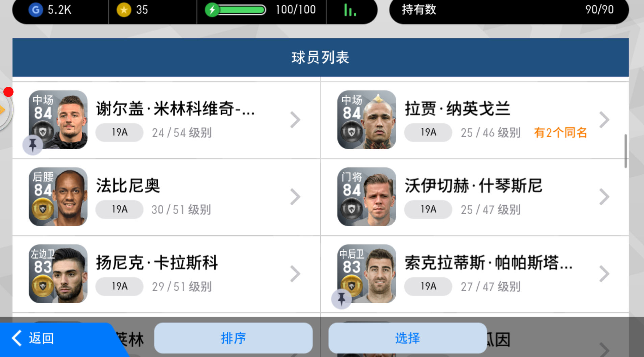
Task: Click the player list scrollbar
Action: [x=625, y=151]
